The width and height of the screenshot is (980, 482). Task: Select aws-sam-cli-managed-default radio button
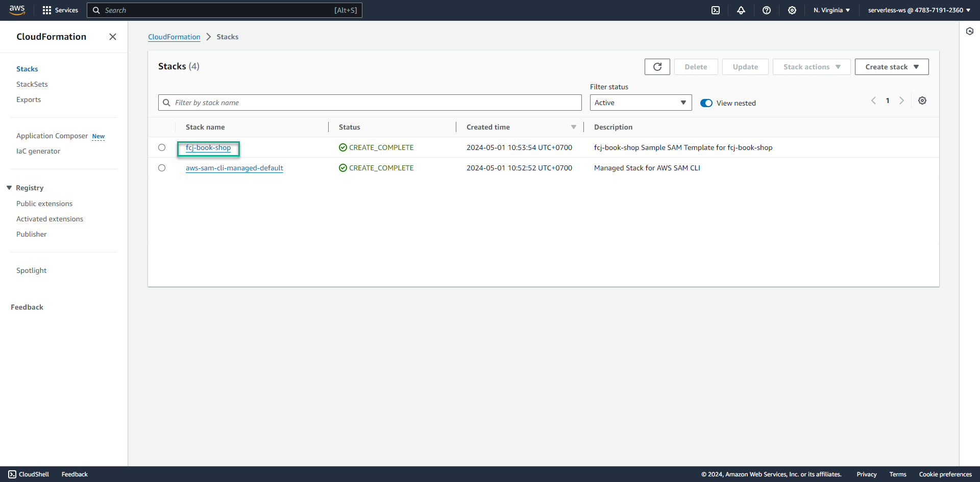[162, 168]
